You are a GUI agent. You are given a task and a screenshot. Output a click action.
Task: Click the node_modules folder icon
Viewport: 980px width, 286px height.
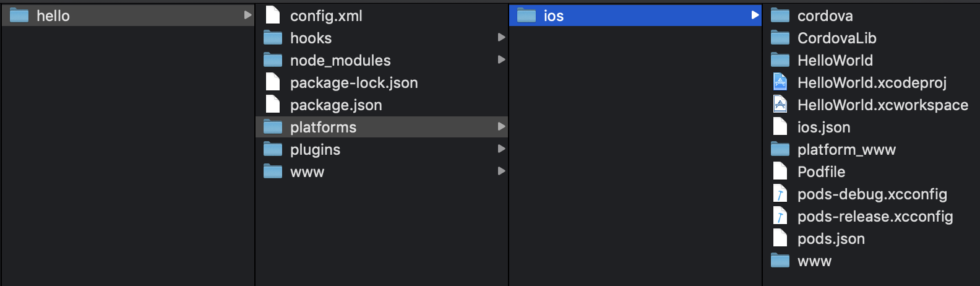coord(273,60)
